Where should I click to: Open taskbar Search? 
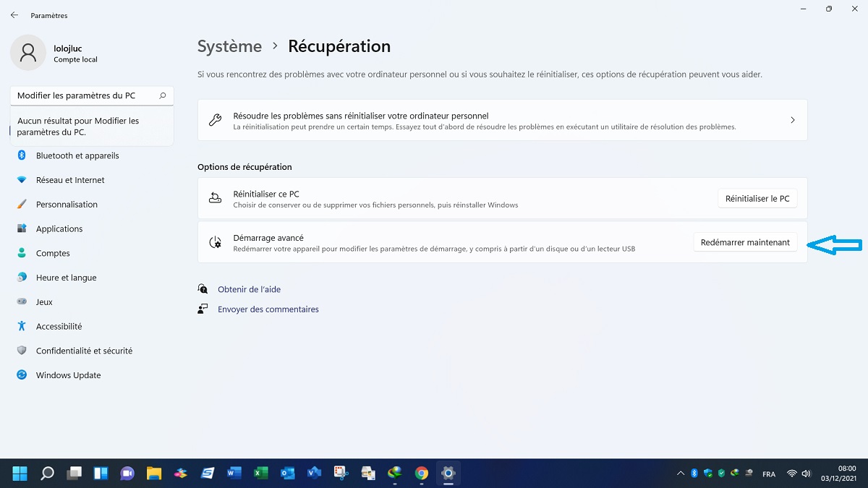pos(47,474)
